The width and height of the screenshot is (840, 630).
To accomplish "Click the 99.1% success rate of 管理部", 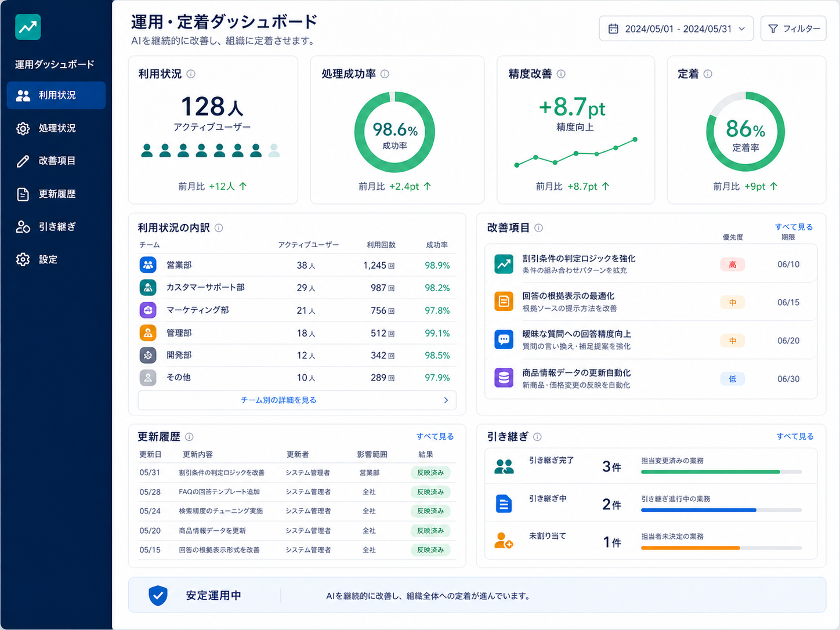I will coord(437,333).
